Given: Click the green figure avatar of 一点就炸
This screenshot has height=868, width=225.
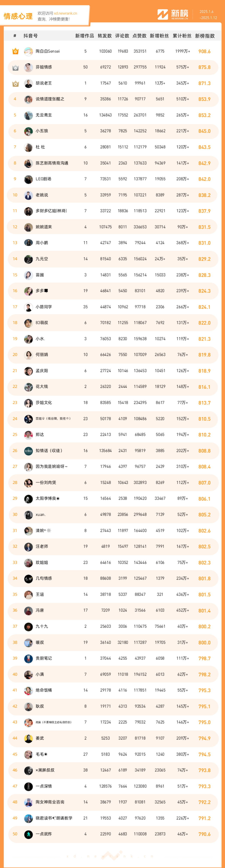Looking at the screenshot, I should click(x=29, y=834).
